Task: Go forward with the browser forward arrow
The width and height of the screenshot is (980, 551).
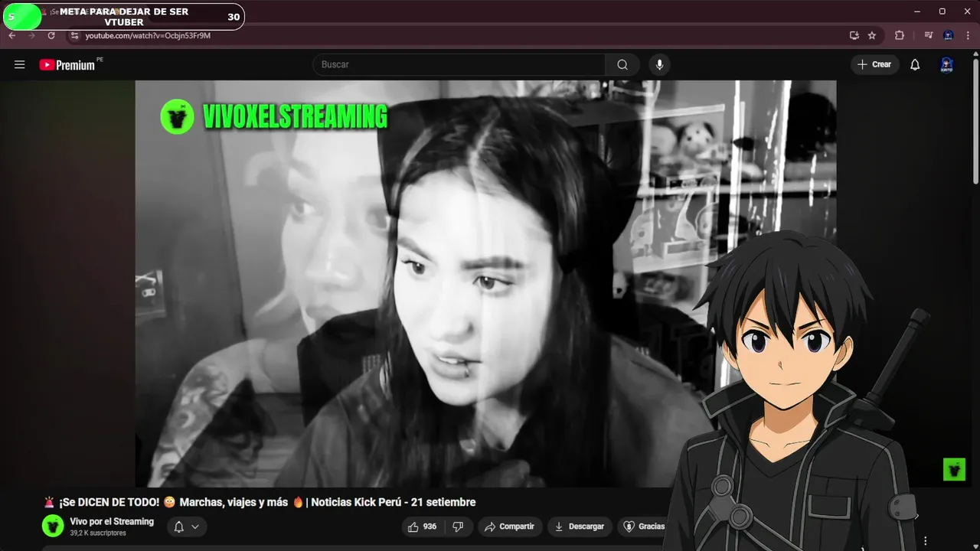Action: click(31, 35)
